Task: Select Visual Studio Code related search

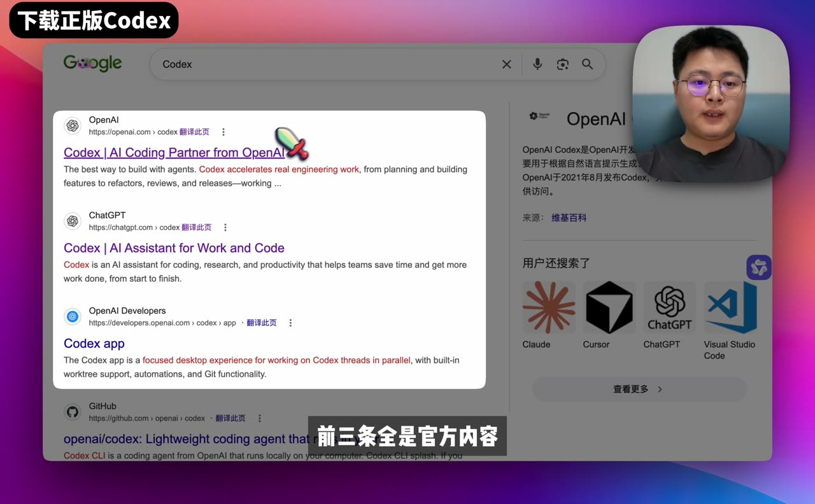Action: pyautogui.click(x=730, y=321)
